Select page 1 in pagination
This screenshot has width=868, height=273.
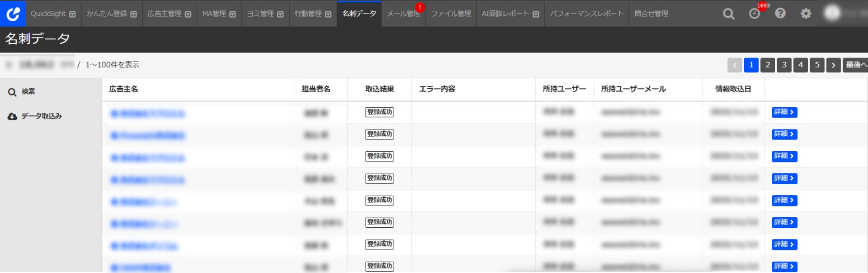[751, 65]
